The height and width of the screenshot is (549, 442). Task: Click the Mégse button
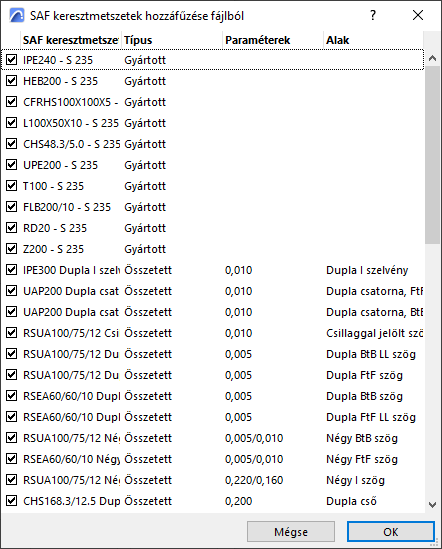tap(291, 532)
